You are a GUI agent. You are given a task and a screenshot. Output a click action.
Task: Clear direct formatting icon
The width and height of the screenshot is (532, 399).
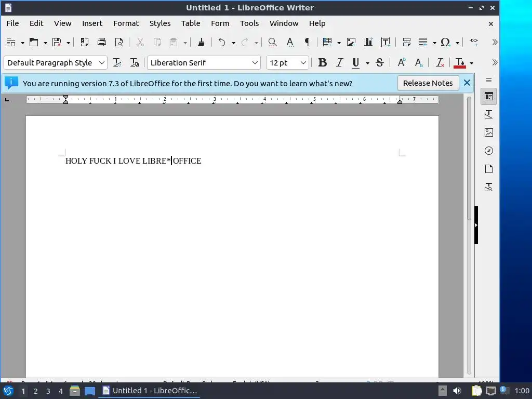click(x=440, y=62)
